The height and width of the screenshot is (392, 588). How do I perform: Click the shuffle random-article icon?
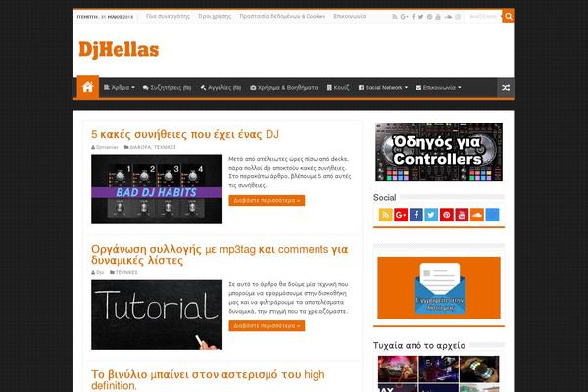click(x=506, y=88)
